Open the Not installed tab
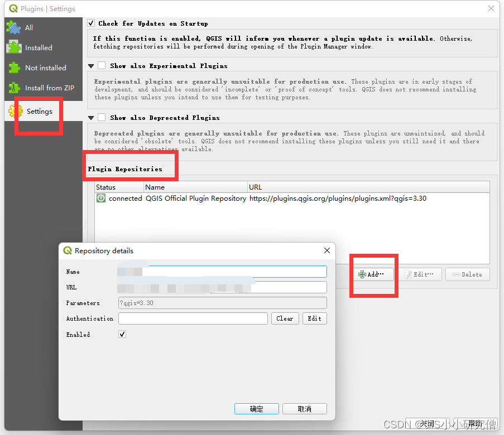 tap(44, 68)
